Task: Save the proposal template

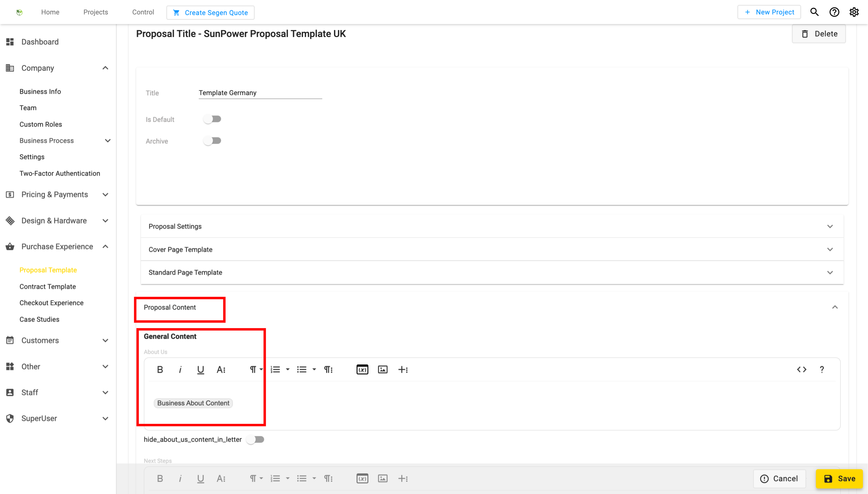Action: point(839,479)
